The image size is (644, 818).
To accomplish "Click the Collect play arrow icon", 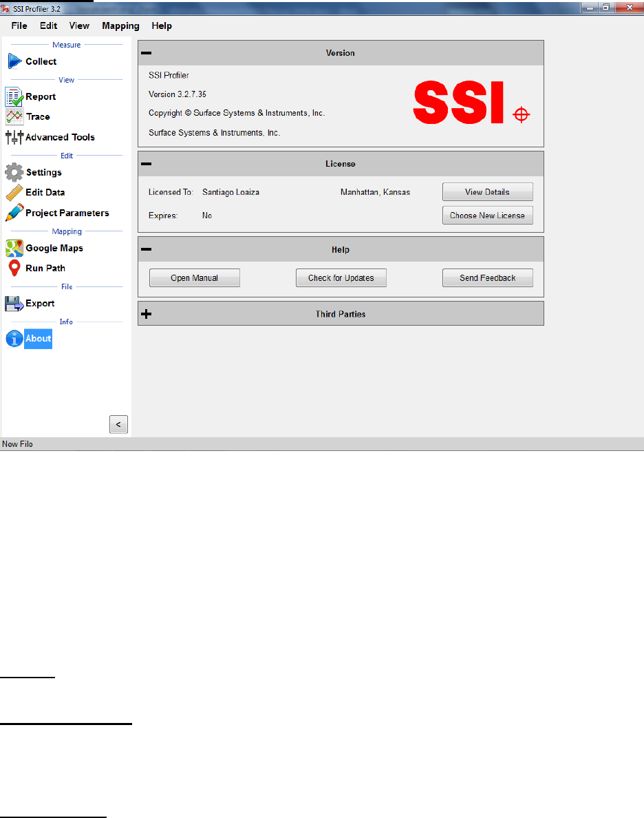I will [14, 61].
